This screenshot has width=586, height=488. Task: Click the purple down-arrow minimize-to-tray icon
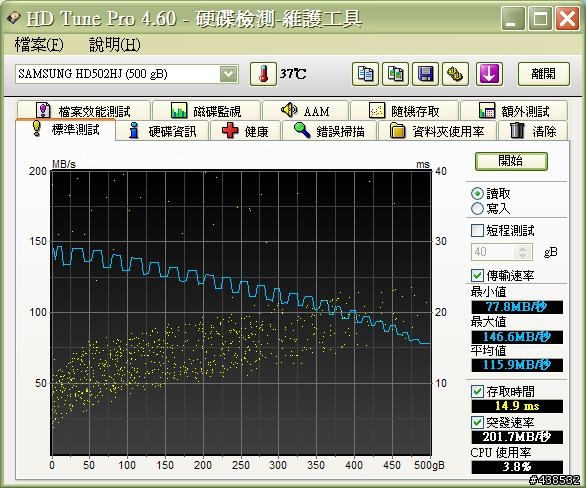click(x=489, y=74)
